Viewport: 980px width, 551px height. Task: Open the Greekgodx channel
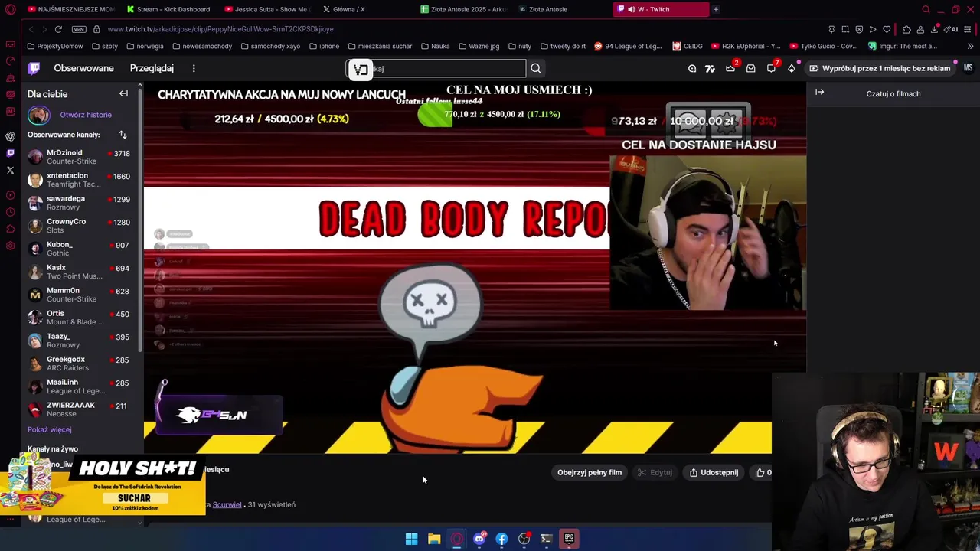tap(79, 364)
